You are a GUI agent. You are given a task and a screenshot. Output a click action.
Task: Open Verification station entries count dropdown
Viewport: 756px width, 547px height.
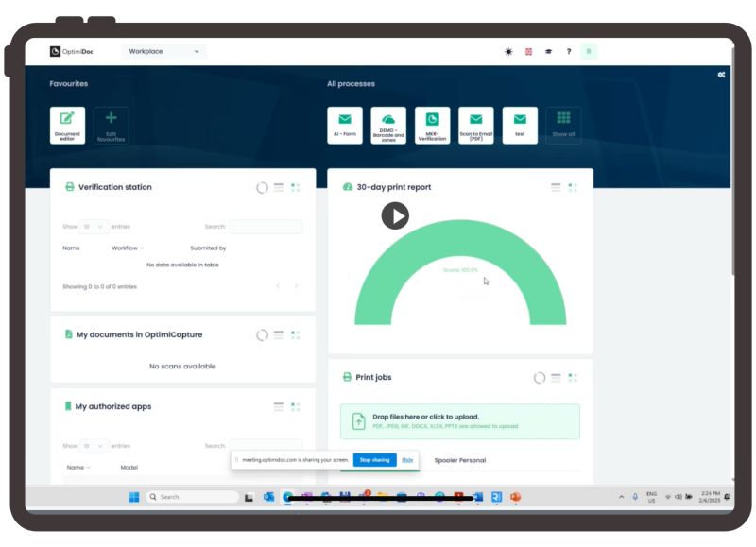click(94, 227)
